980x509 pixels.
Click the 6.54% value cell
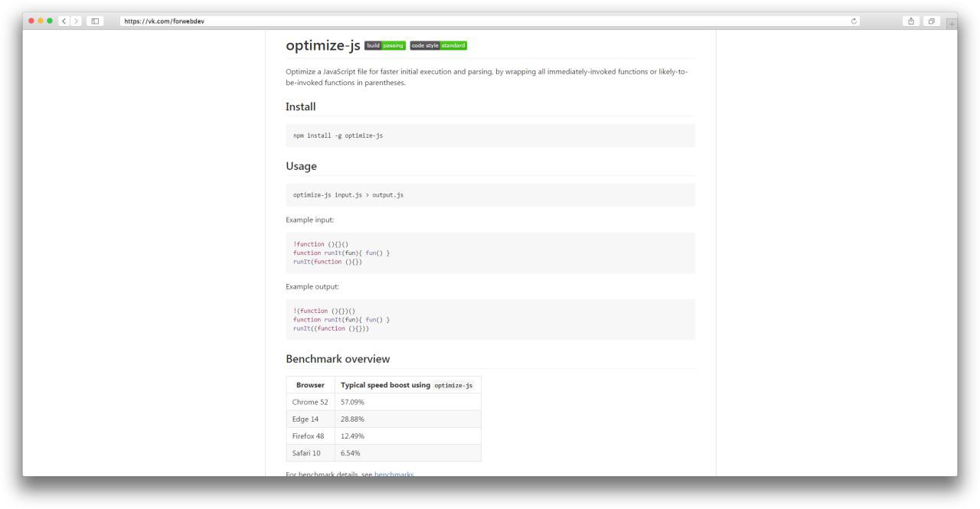coord(407,452)
